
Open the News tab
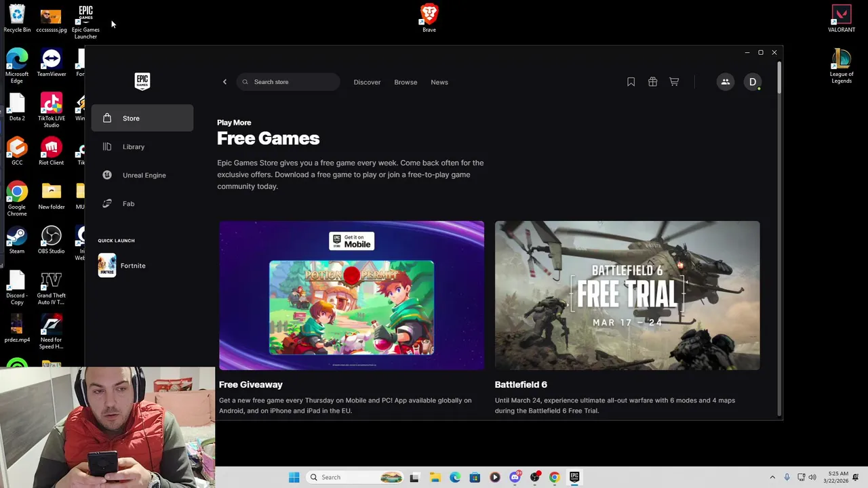439,82
